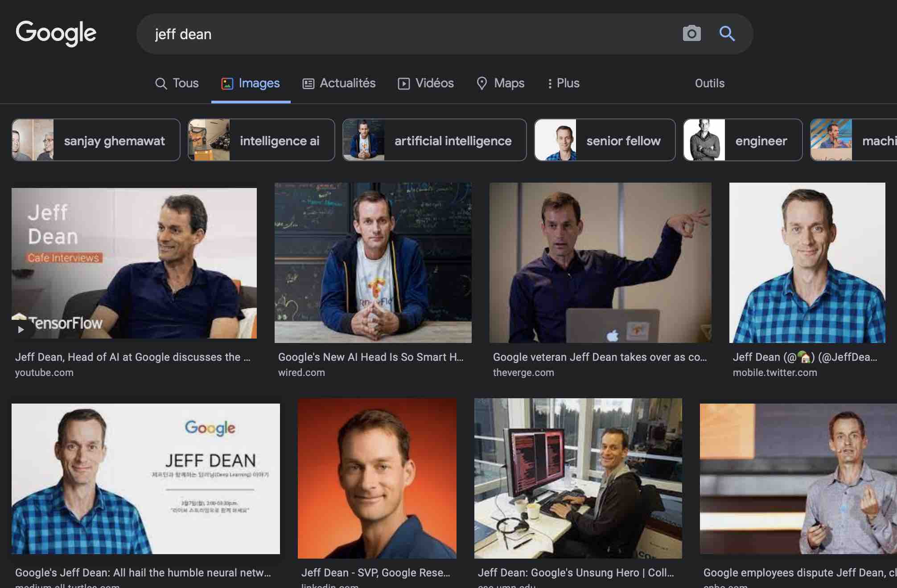Expand the Plus menu
Image resolution: width=897 pixels, height=588 pixels.
pos(564,83)
